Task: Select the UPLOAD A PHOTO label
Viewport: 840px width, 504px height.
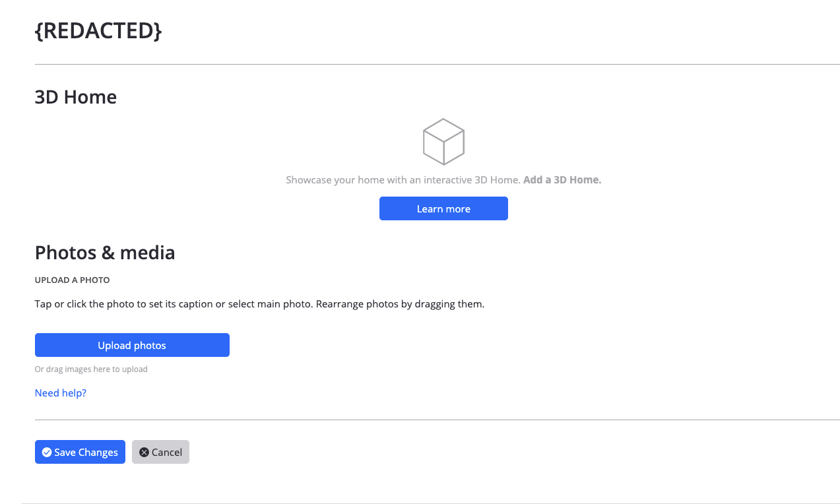Action: click(73, 280)
